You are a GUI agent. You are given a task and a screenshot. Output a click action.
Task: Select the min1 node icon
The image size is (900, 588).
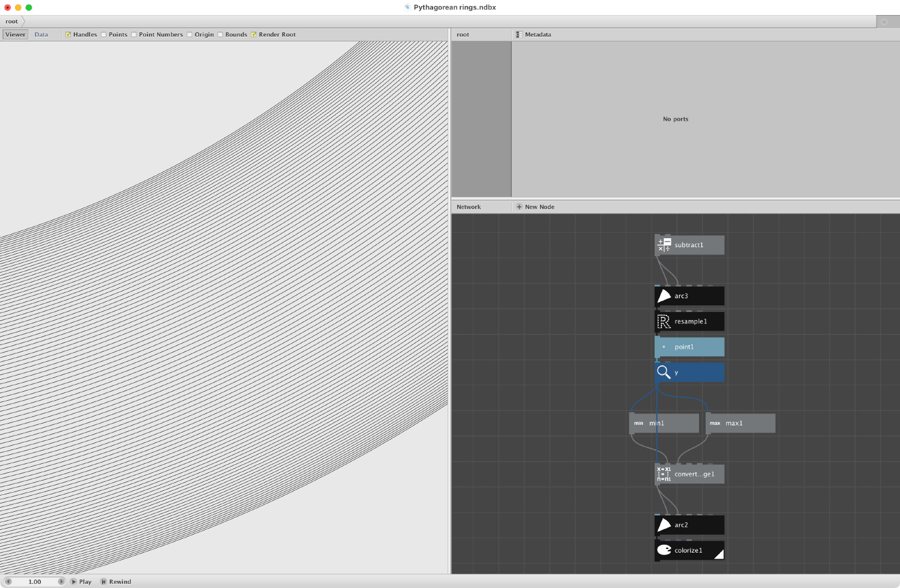[x=638, y=423]
